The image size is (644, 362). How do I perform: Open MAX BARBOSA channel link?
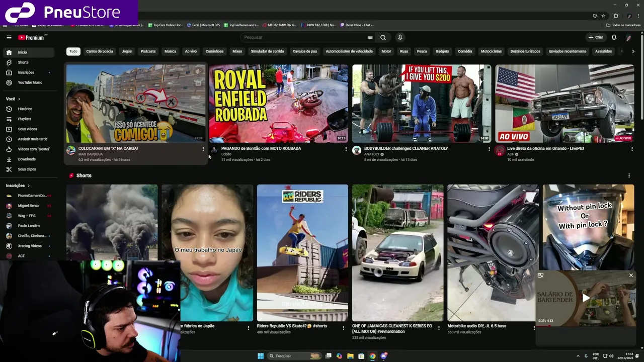(91, 154)
